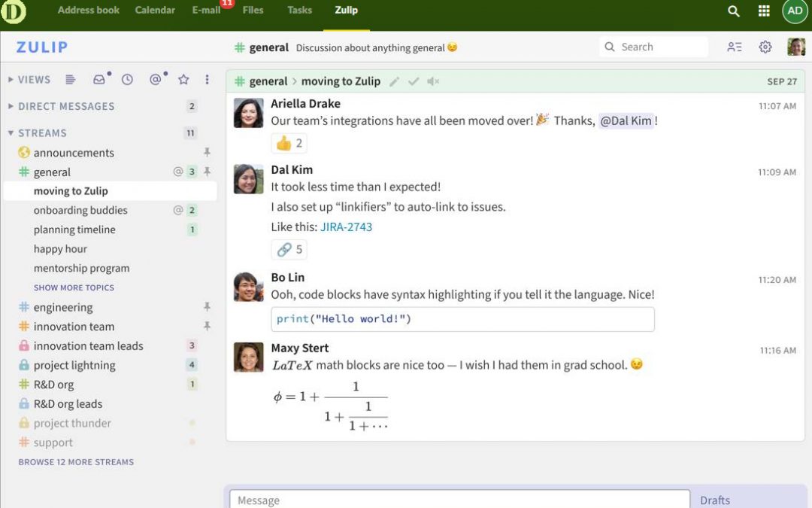Unpin the engineering stream
Image resolution: width=812 pixels, height=508 pixels.
(x=207, y=307)
